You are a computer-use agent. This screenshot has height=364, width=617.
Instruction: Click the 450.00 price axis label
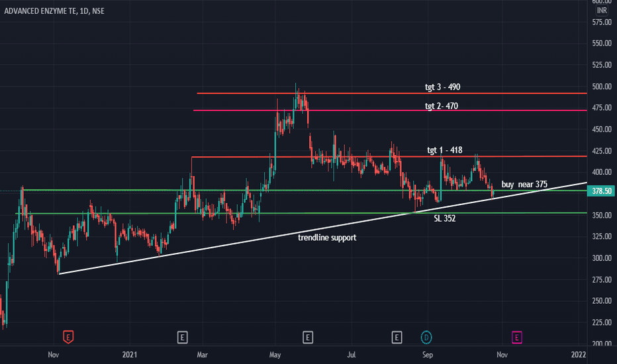(602, 129)
